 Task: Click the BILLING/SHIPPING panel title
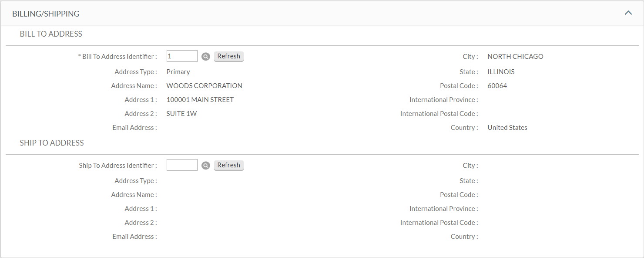tap(46, 14)
